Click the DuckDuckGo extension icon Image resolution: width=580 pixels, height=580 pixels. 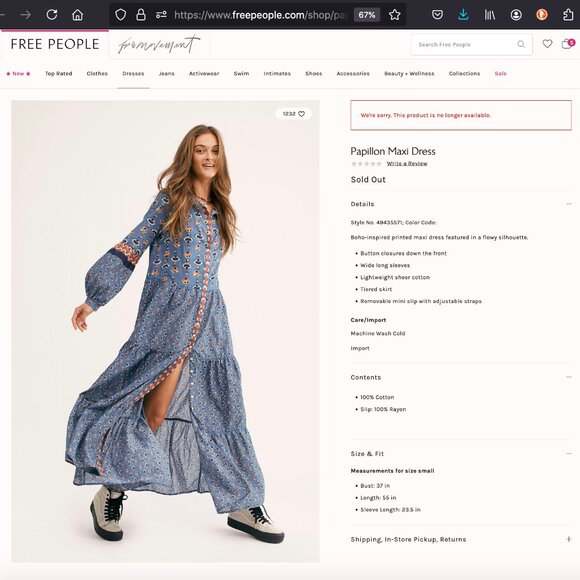click(542, 15)
